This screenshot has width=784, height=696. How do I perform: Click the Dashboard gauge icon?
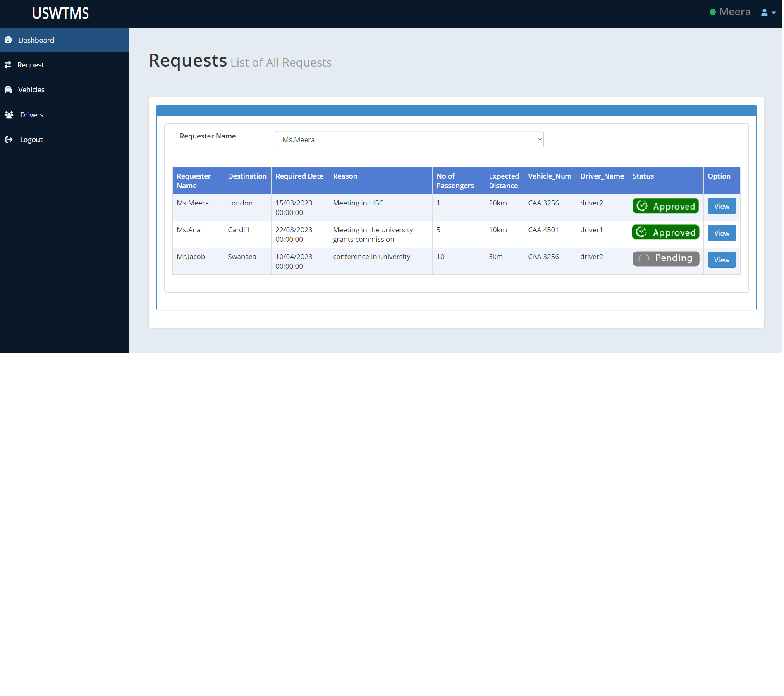tap(8, 40)
